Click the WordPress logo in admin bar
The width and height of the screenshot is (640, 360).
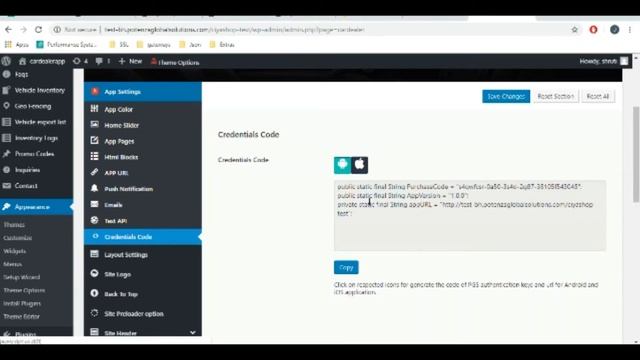[x=6, y=61]
